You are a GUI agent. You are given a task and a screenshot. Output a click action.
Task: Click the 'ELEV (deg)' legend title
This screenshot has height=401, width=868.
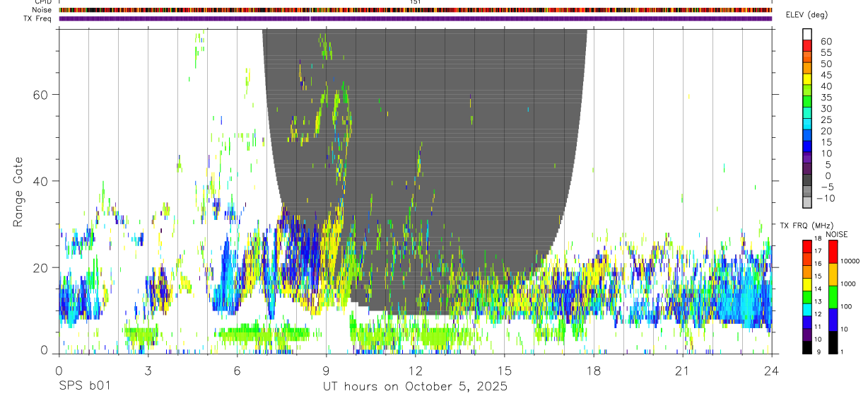807,15
